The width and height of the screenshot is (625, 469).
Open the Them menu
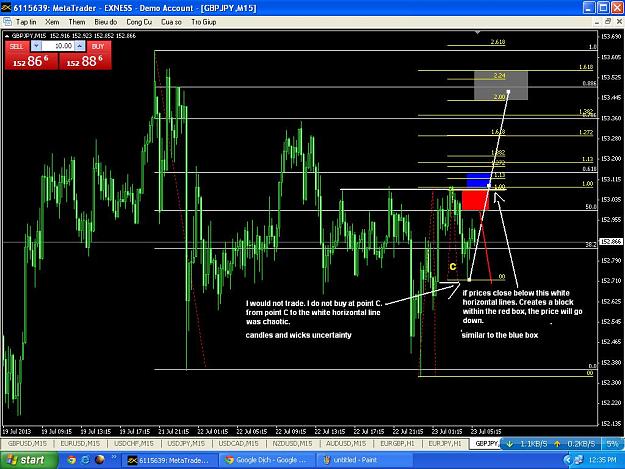(77, 22)
